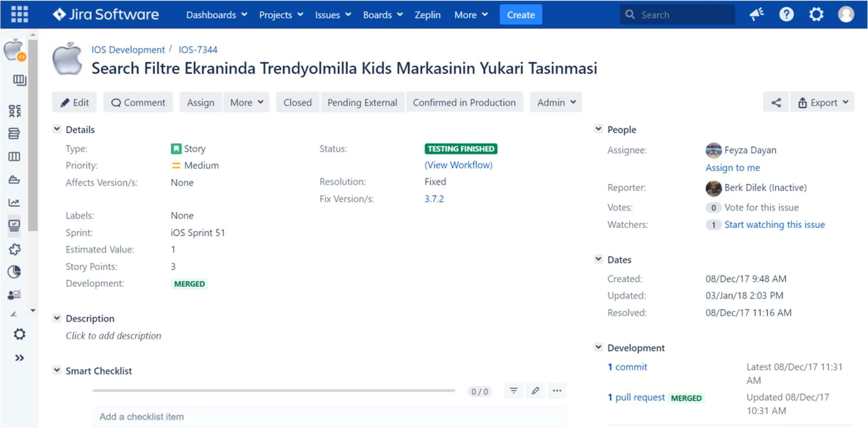Click the share issue icon
Screen dimensions: 868x428
pos(776,103)
